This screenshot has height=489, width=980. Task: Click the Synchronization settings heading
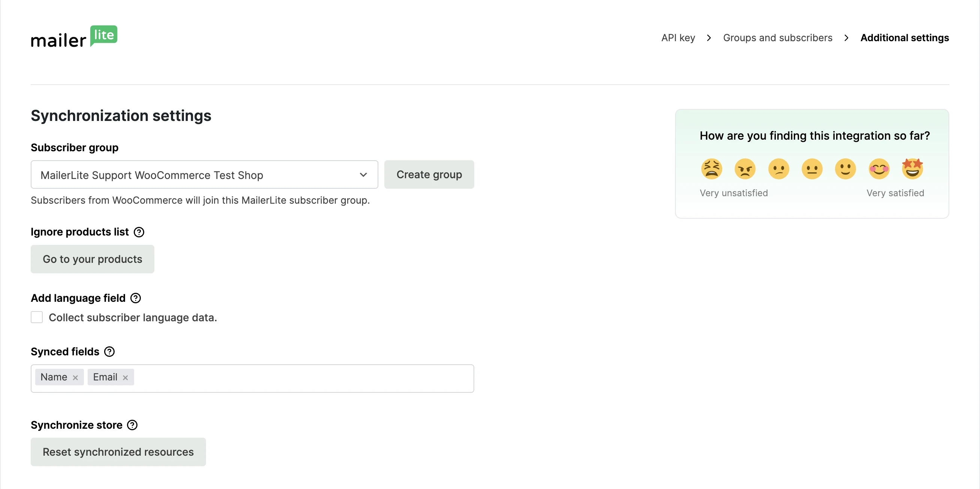coord(121,116)
